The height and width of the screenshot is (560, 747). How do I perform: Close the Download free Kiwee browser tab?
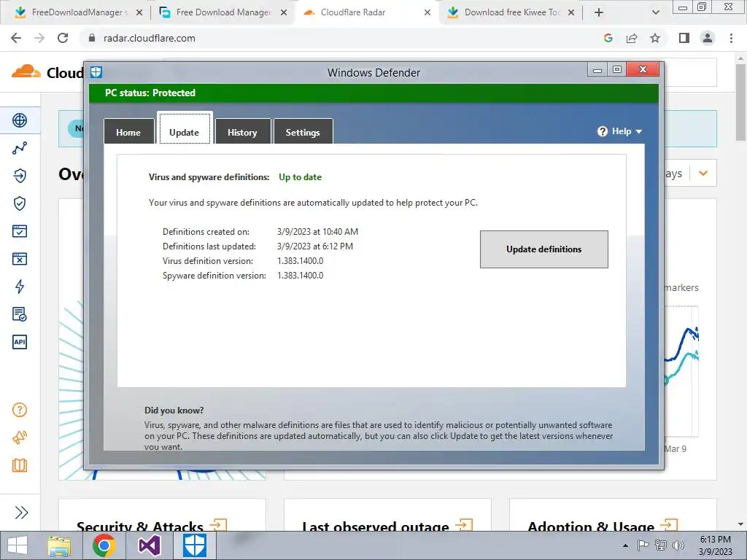pos(570,12)
